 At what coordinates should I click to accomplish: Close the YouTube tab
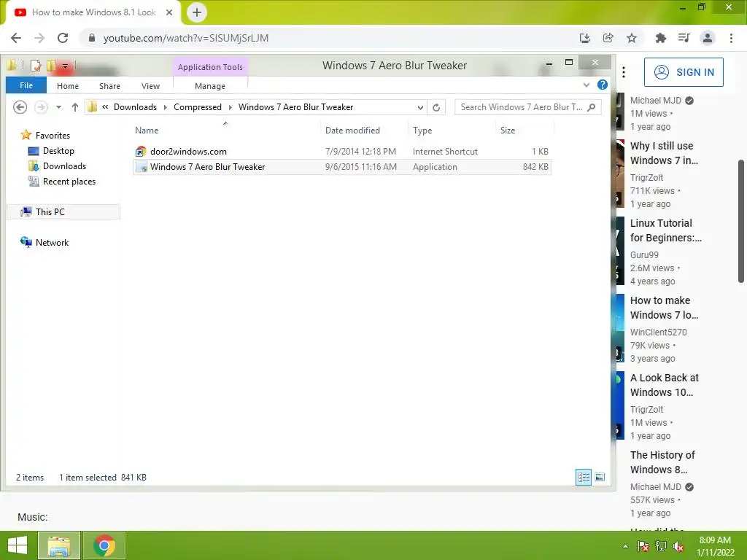(169, 12)
